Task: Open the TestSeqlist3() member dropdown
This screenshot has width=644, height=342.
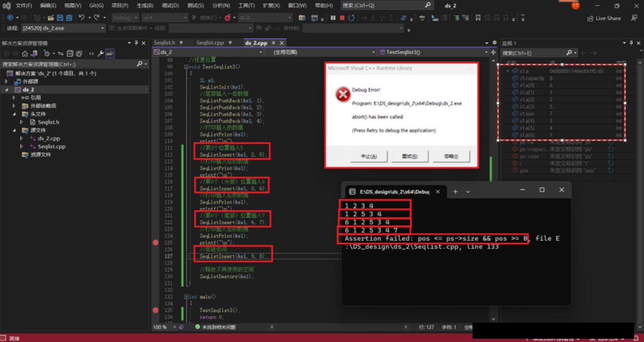Action: [488, 52]
